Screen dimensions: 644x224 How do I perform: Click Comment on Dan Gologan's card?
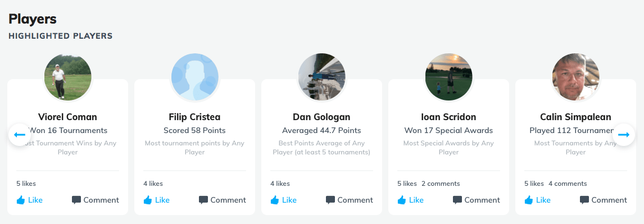[350, 200]
